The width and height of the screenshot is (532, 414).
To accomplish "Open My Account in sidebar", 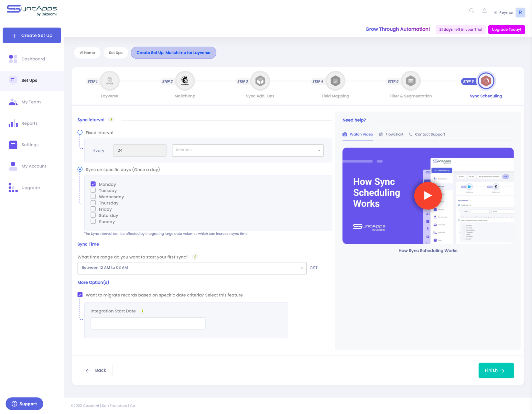I will point(32,166).
